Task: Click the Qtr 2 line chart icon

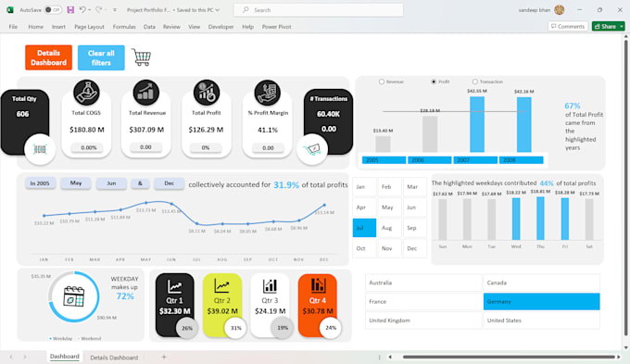Action: click(221, 286)
